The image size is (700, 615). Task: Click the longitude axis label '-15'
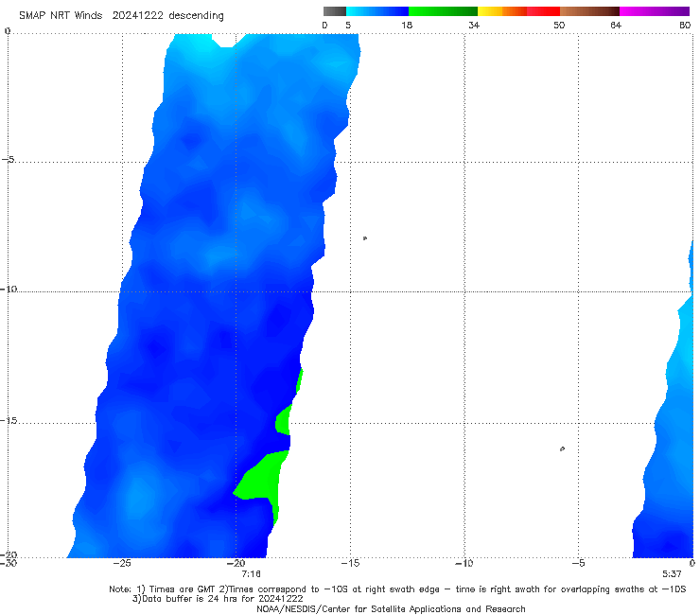pos(350,563)
